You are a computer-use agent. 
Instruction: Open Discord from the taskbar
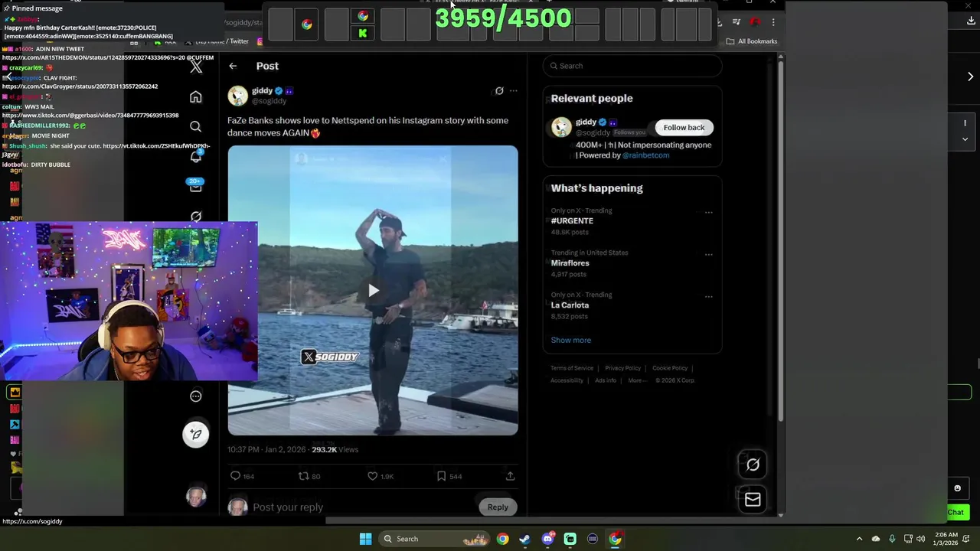(547, 539)
